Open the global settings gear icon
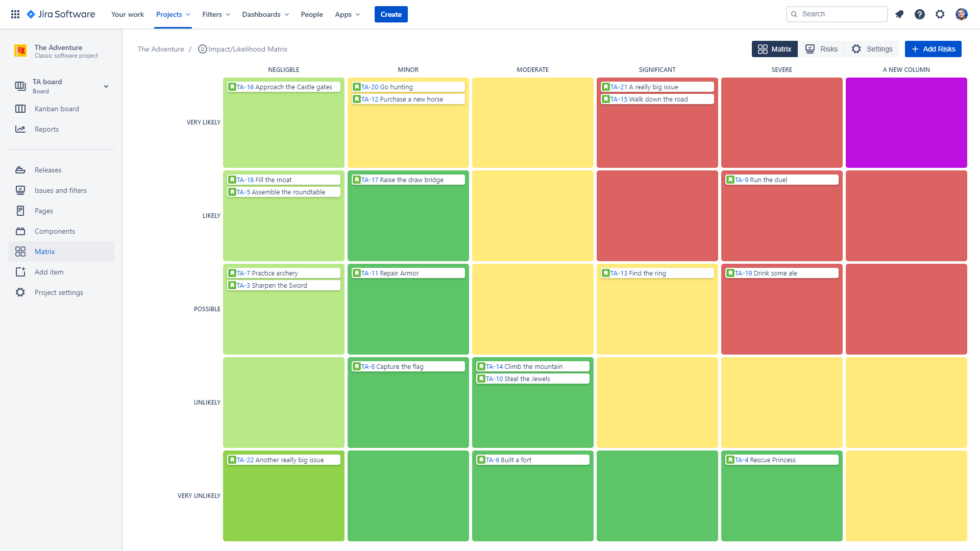Image resolution: width=980 pixels, height=551 pixels. pyautogui.click(x=940, y=14)
